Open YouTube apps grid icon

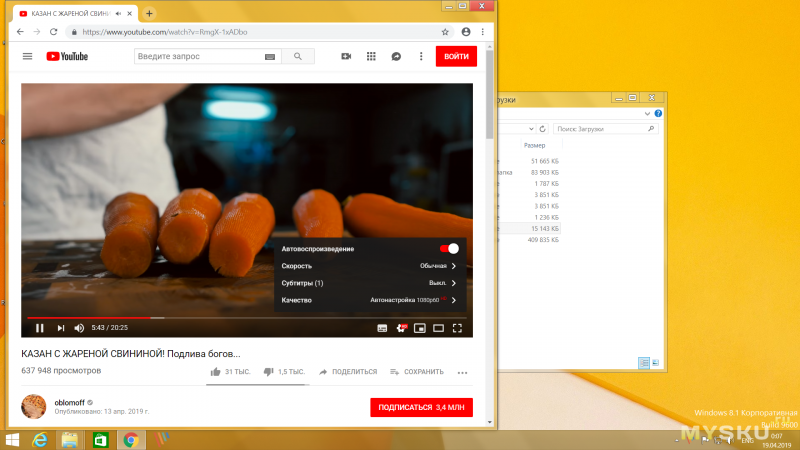tap(371, 56)
